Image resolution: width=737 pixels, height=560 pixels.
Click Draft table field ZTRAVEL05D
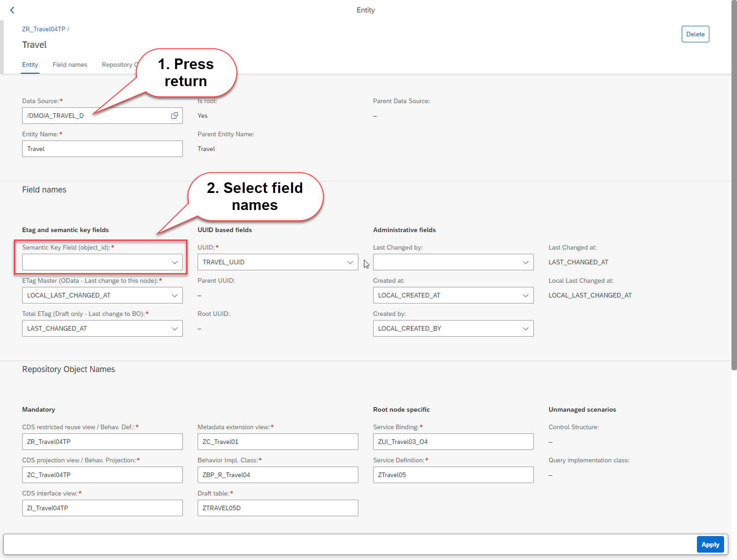(x=278, y=508)
